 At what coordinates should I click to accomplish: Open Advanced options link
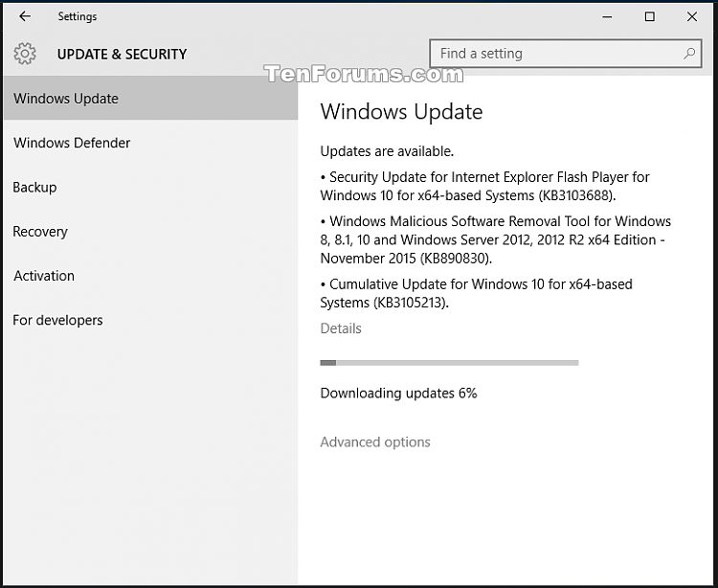[x=375, y=441]
